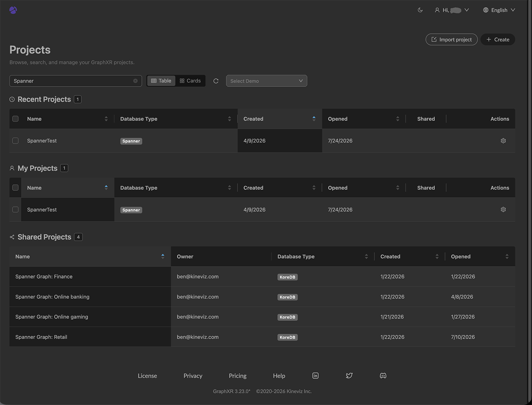
Task: Open settings gear for My Projects SpannerTest
Action: point(503,210)
